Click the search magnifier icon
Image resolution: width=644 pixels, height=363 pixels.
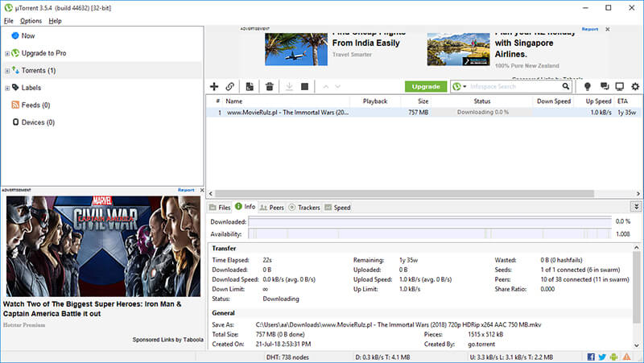pos(566,86)
